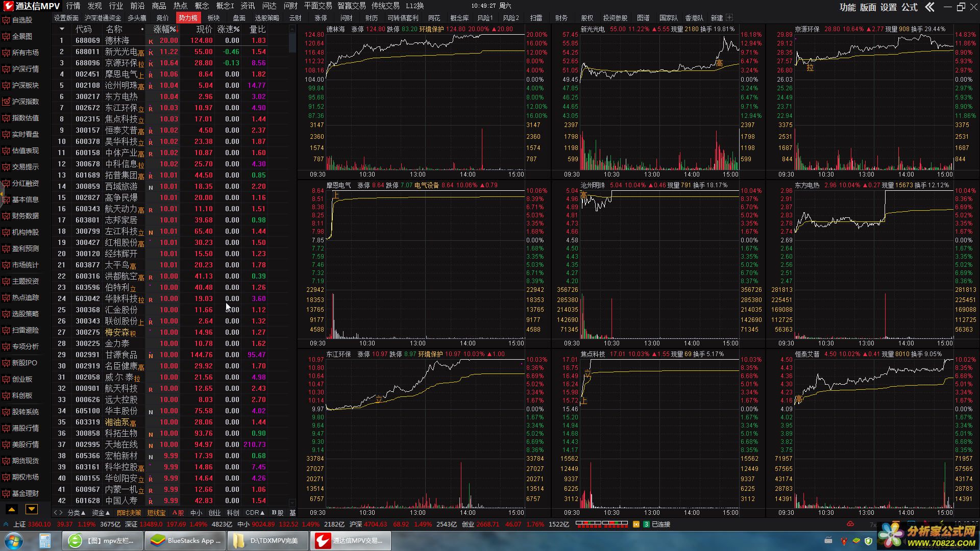The height and width of the screenshot is (551, 980).
Task: Click 公式 in the title bar
Action: (909, 7)
